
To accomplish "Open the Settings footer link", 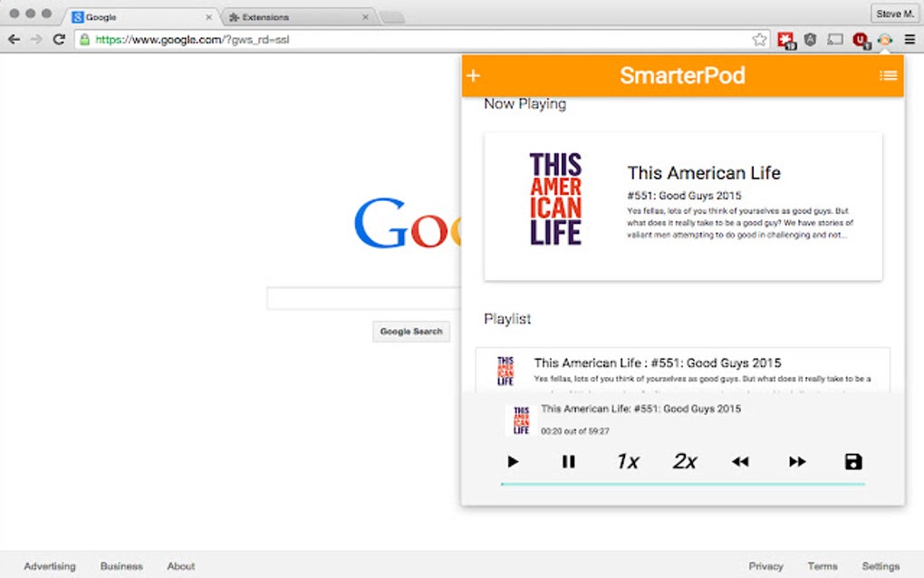I will point(881,565).
